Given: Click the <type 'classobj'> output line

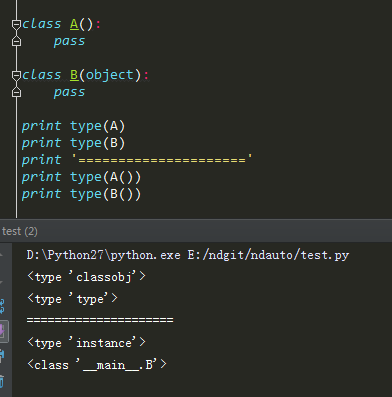Looking at the screenshot, I should pos(86,277).
